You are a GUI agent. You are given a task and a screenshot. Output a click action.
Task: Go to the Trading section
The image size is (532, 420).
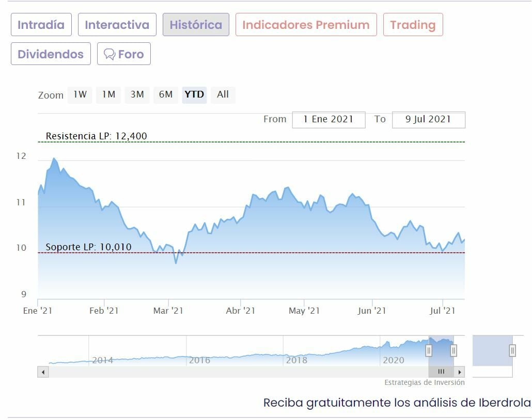click(x=413, y=25)
